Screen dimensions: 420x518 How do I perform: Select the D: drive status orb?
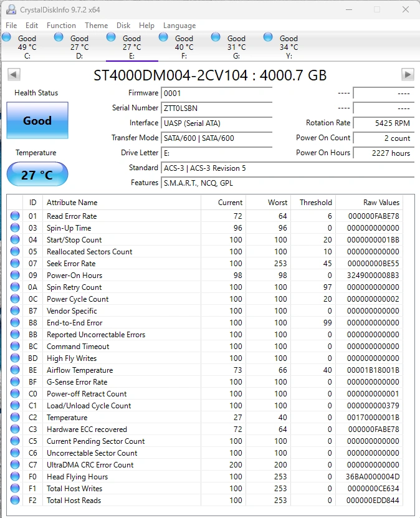pyautogui.click(x=59, y=38)
